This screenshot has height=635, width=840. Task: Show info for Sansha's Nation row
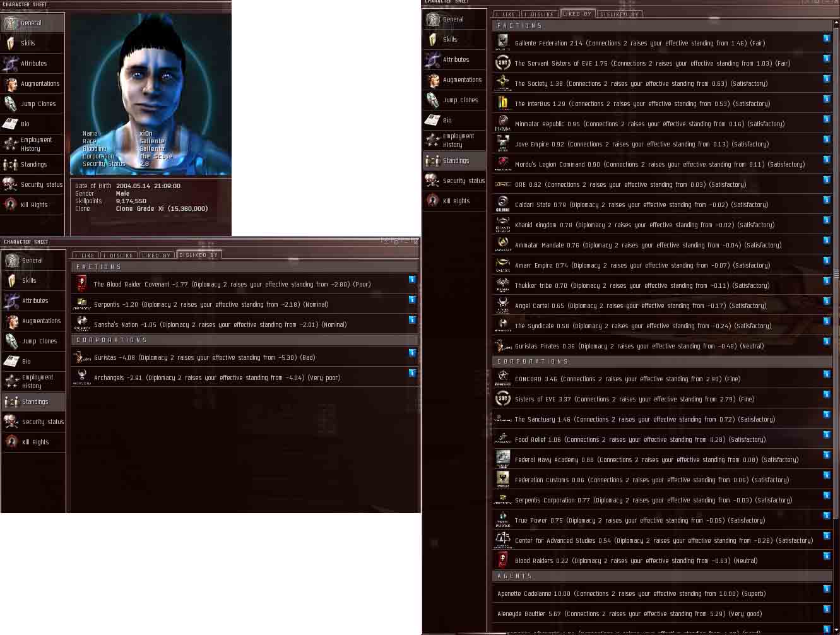(x=412, y=319)
